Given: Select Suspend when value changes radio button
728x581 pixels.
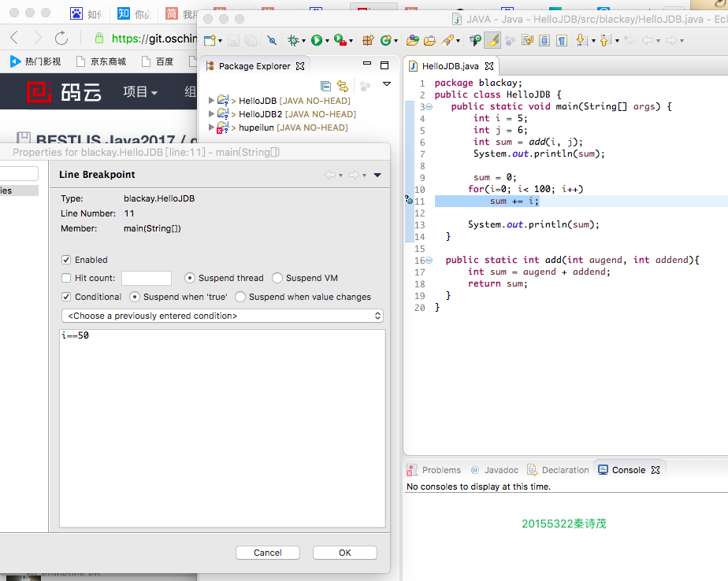Looking at the screenshot, I should tap(240, 297).
